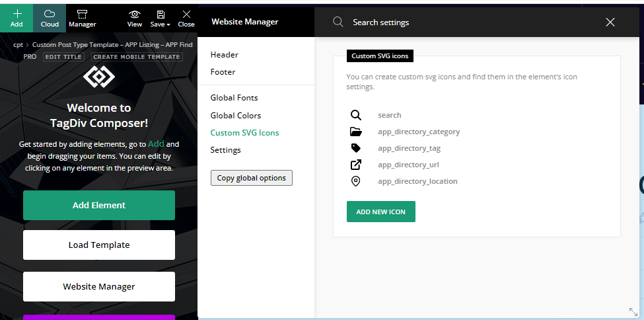644x320 pixels.
Task: Select the 'app_directory_tag' label
Action: point(409,148)
